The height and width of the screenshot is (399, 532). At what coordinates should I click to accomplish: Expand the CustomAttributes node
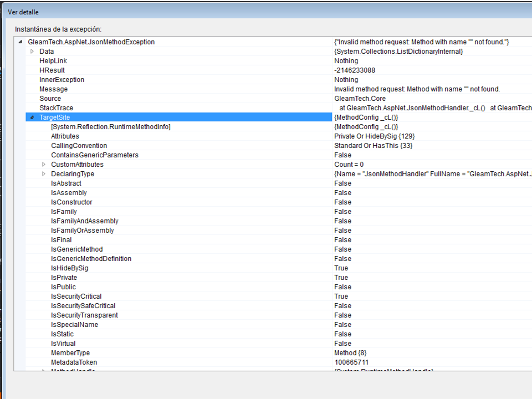click(44, 165)
